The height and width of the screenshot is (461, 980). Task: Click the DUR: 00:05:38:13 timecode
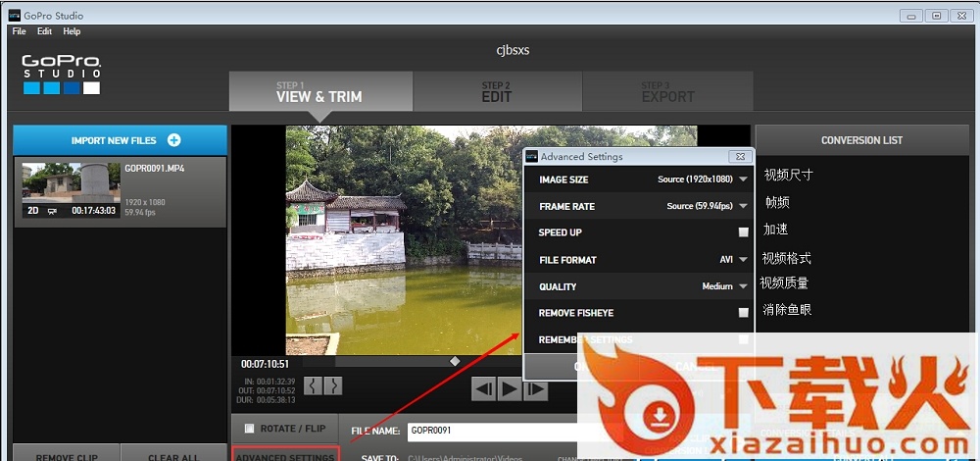(267, 399)
